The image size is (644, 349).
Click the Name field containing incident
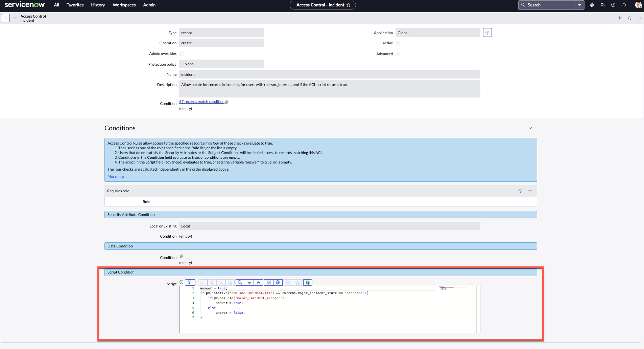coord(330,74)
